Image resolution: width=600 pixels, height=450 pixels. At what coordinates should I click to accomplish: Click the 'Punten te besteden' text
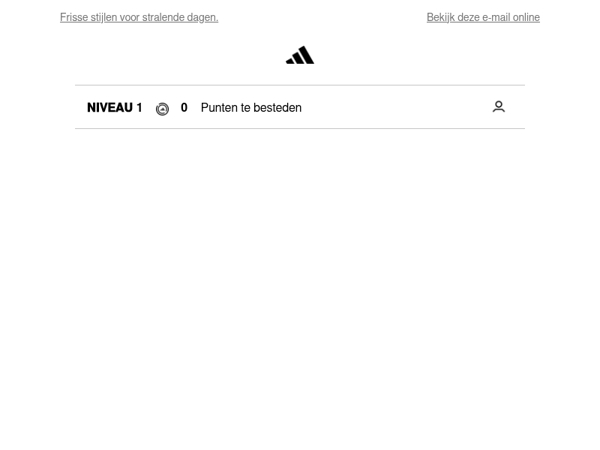click(x=251, y=108)
